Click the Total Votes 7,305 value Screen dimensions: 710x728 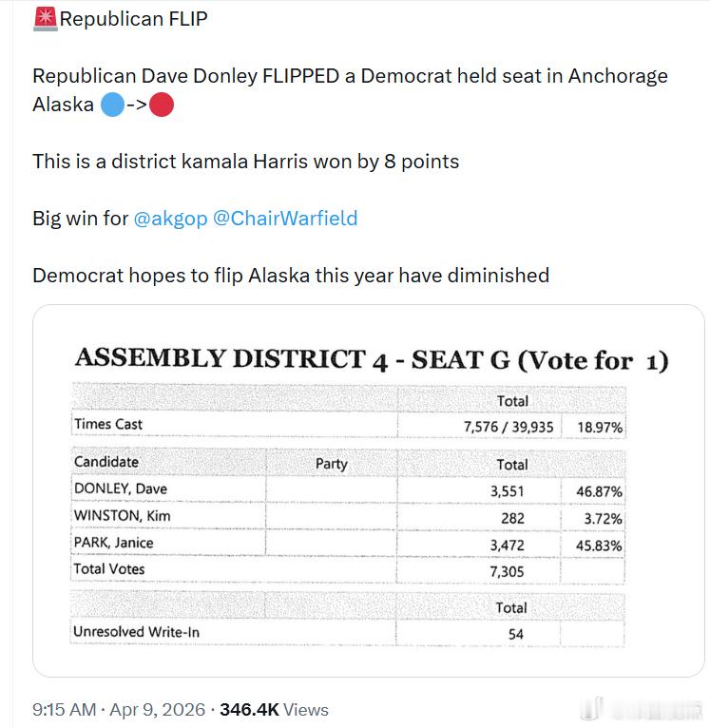tap(507, 571)
